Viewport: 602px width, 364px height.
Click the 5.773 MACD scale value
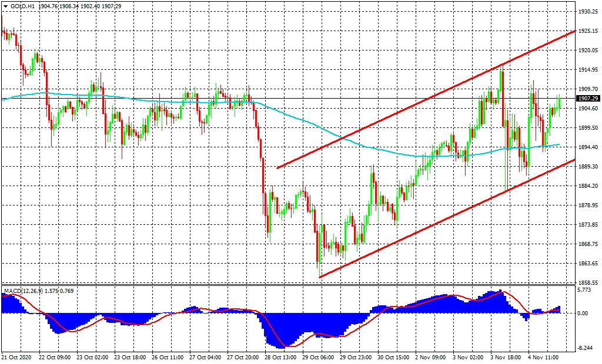[585, 289]
